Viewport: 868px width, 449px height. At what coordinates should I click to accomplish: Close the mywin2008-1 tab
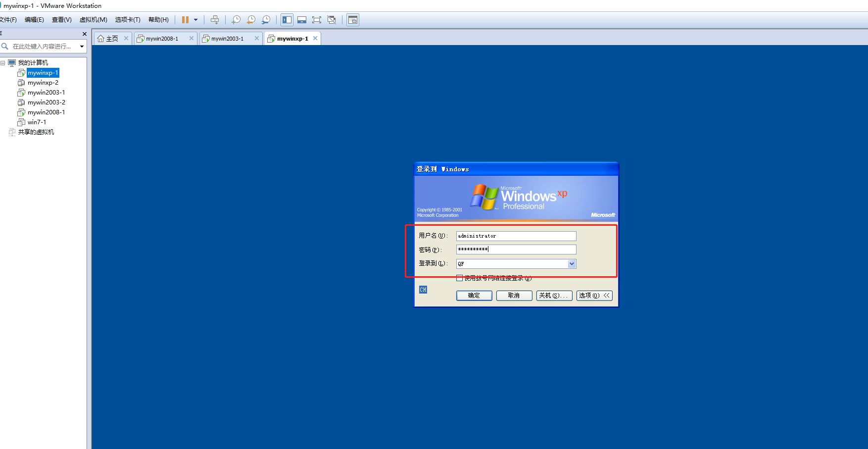pos(192,38)
